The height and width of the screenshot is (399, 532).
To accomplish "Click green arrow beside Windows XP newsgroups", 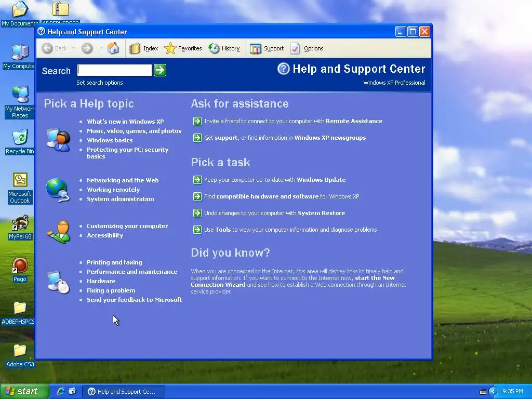I will [197, 138].
